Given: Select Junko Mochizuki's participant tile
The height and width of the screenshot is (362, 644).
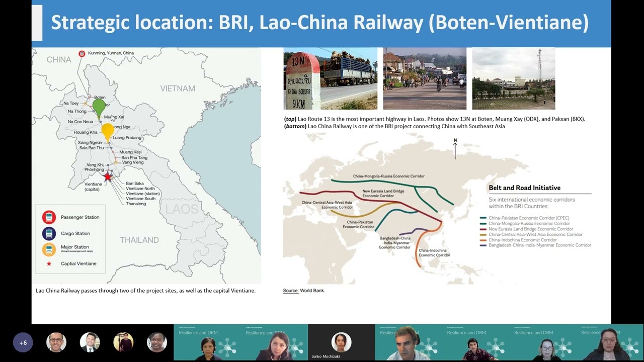Looking at the screenshot, I should (x=341, y=342).
